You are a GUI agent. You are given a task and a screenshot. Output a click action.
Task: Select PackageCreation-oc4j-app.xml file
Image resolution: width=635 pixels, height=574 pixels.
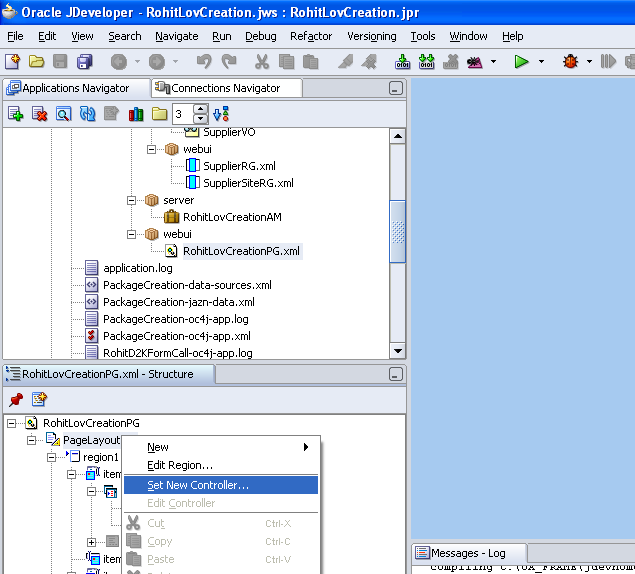177,336
